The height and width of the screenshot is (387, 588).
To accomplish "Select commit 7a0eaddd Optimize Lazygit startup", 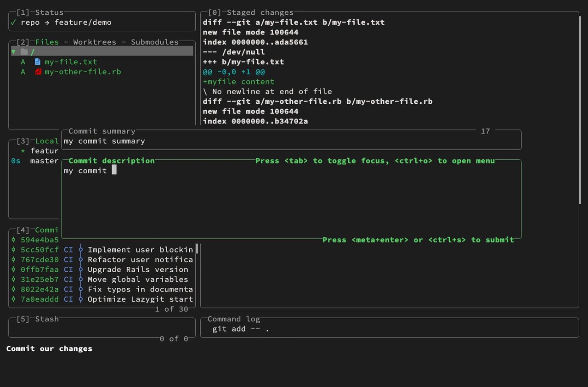I will (102, 299).
